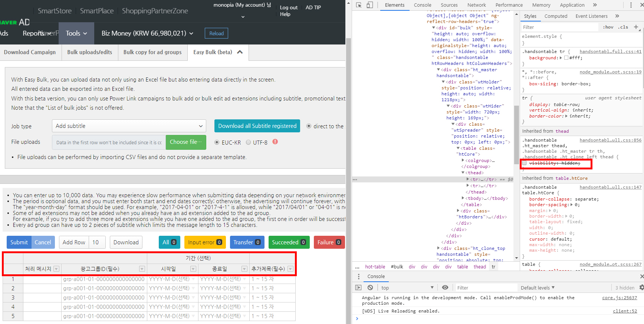Image resolution: width=644 pixels, height=324 pixels.
Task: Open filter icon on 광고그룹ID(필수) column
Action: click(142, 269)
